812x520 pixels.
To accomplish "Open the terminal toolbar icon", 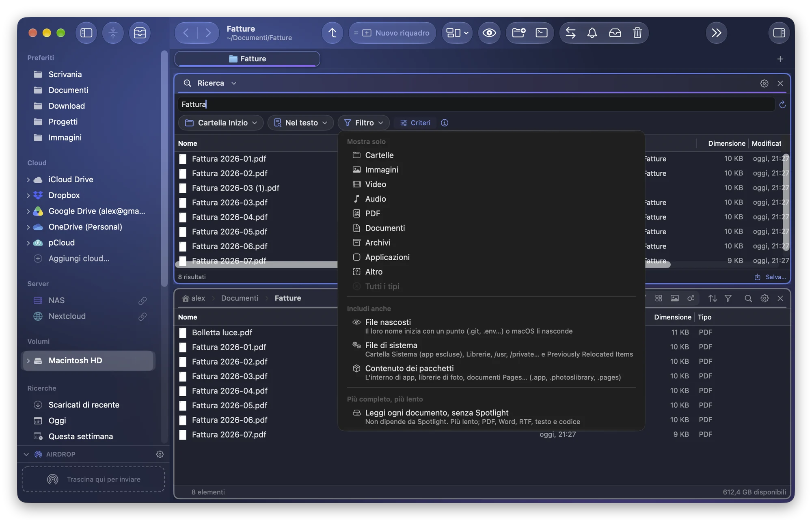I will tap(542, 33).
